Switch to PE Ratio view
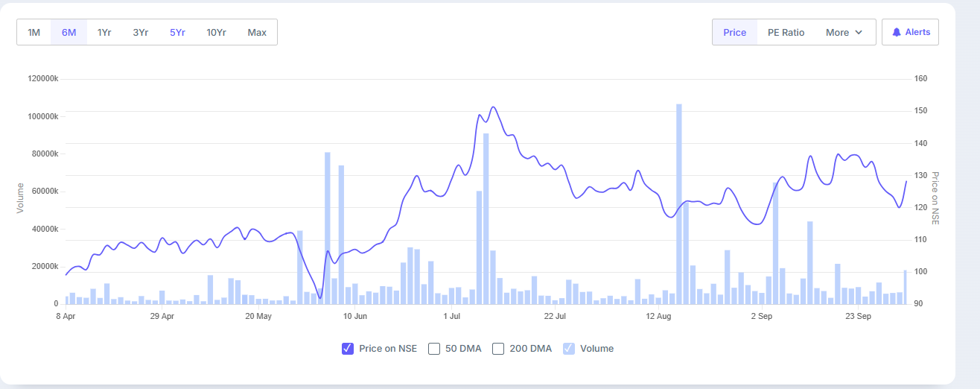Screen dimensions: 980x389 [786, 32]
